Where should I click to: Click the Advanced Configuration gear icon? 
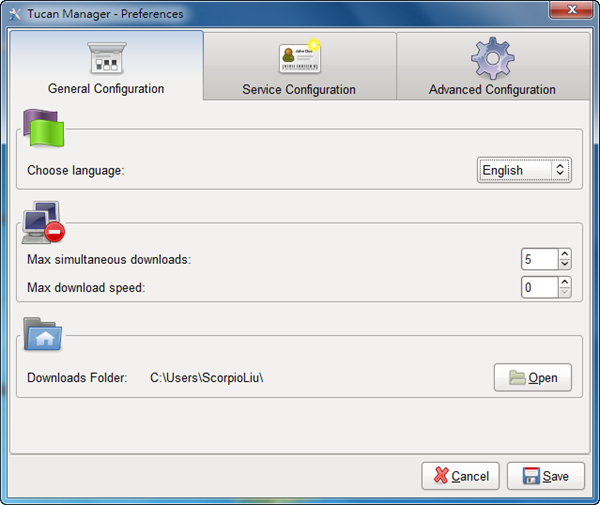pyautogui.click(x=493, y=58)
